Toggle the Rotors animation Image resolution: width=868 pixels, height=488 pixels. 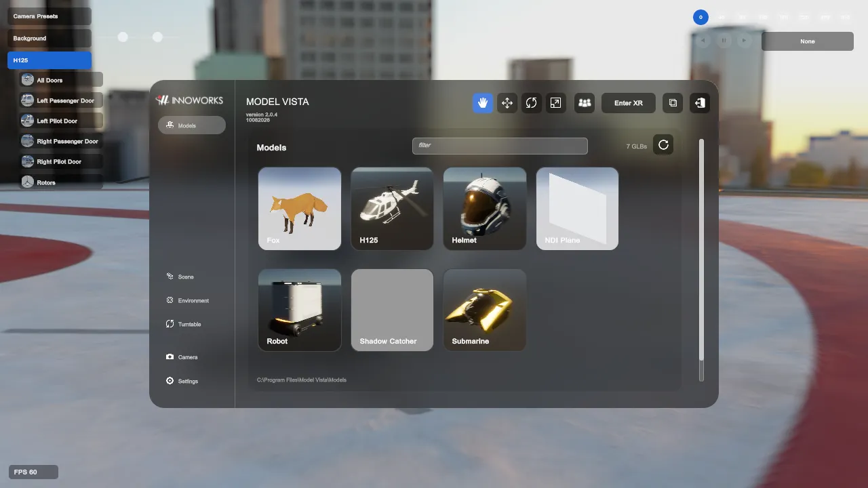tap(61, 182)
